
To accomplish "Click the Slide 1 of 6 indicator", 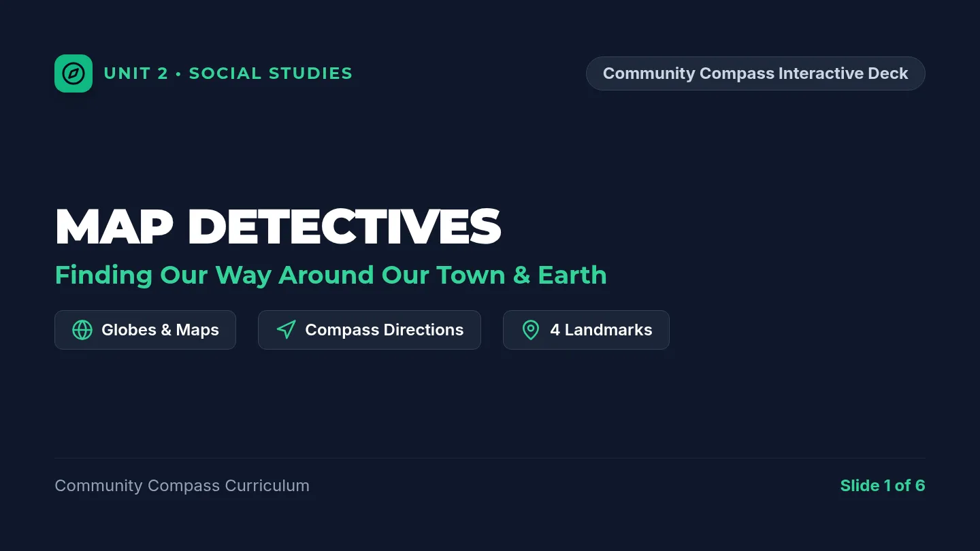I will 883,486.
